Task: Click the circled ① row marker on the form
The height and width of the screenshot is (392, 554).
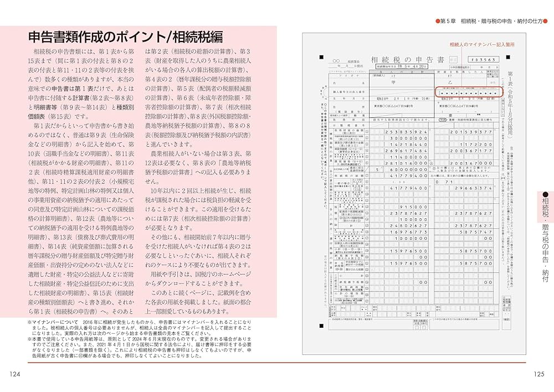Action: coord(366,132)
